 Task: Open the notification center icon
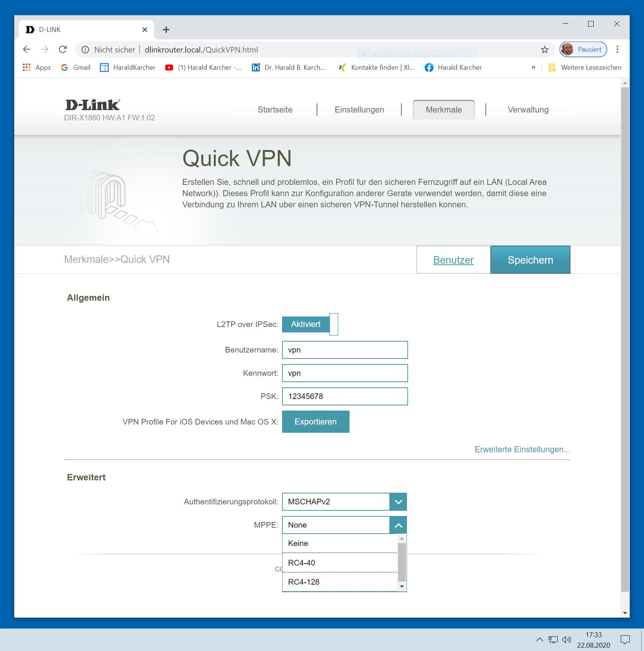(x=625, y=639)
